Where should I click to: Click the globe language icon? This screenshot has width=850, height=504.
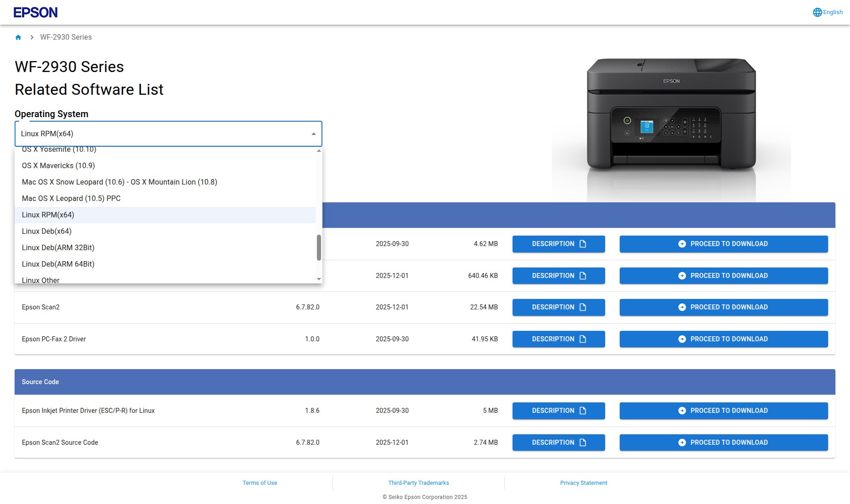tap(817, 12)
